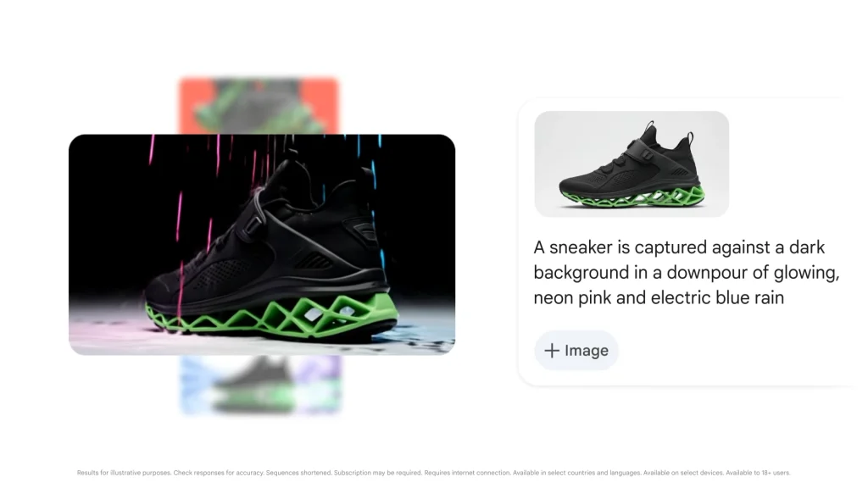Click the strap buckle on generated sneaker
Image resolution: width=868 pixels, height=488 pixels.
click(255, 225)
